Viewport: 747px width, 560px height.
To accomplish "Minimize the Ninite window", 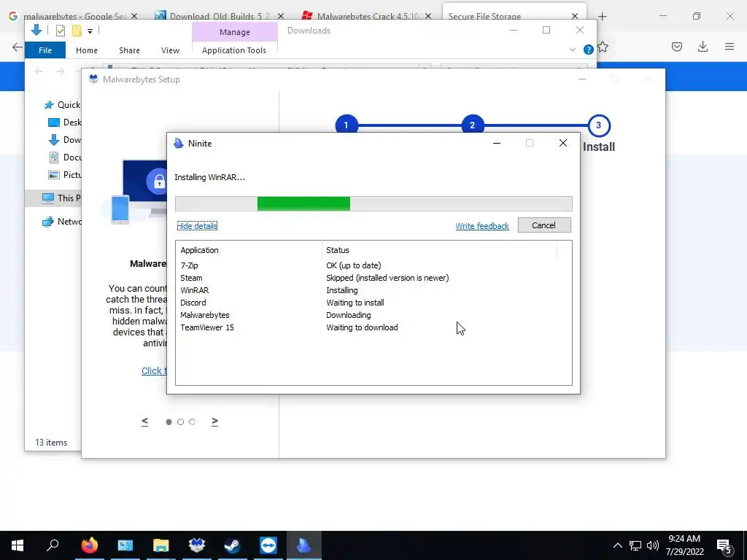I will (x=496, y=144).
